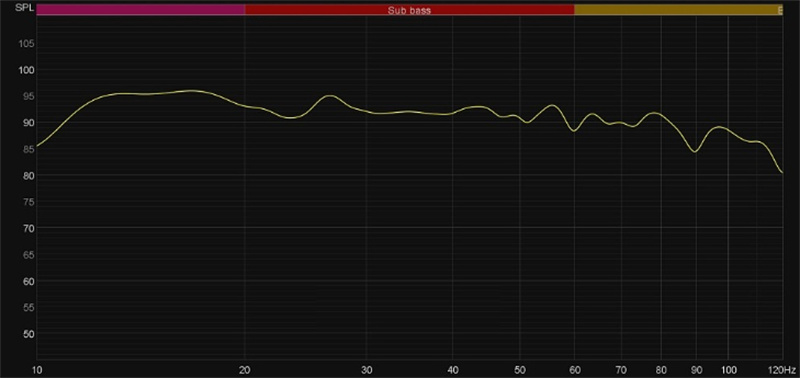Click the 40 Hz x-axis label

[453, 369]
